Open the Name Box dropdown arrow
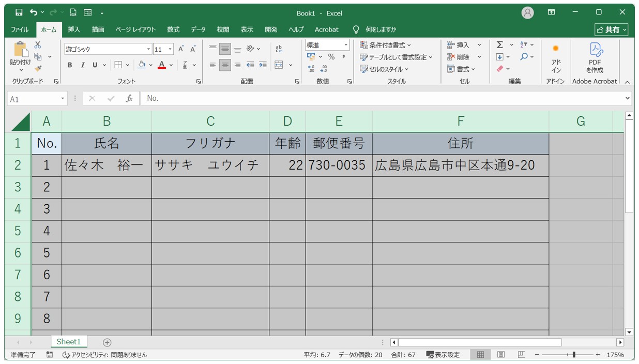The width and height of the screenshot is (639, 364). (63, 98)
